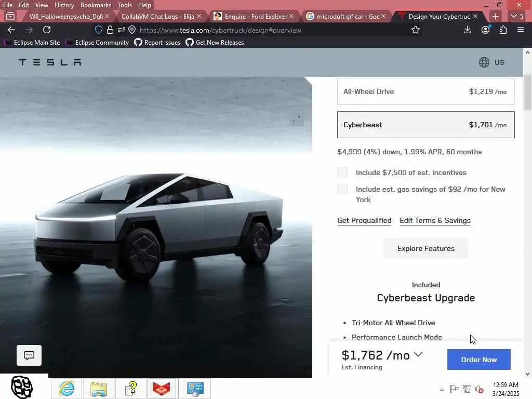This screenshot has height=399, width=532.
Task: Expand the $1,762 /mo financing chevron
Action: 418,354
